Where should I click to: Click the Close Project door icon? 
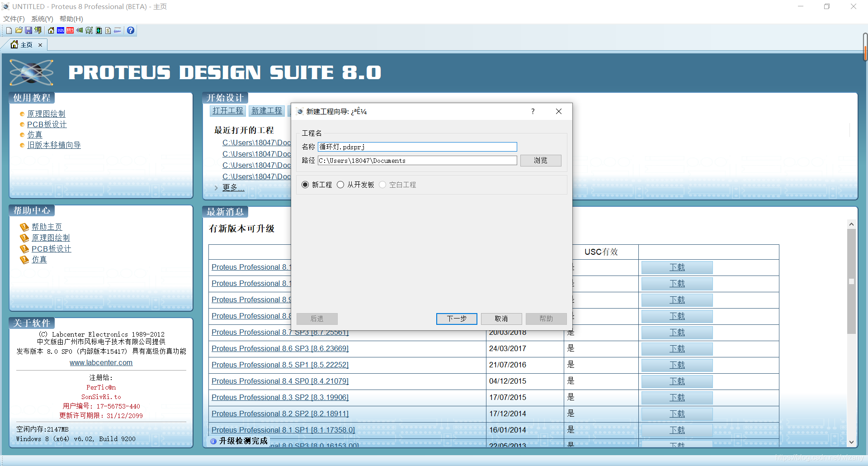[38, 30]
